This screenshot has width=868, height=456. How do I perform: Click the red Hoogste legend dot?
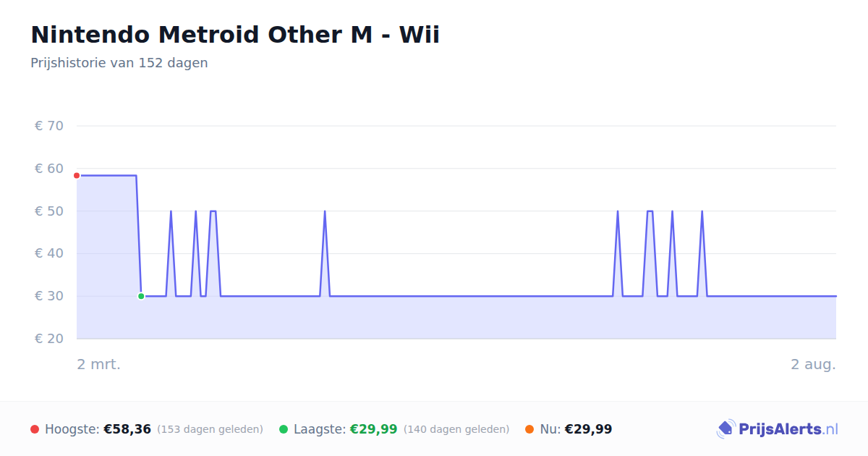(x=35, y=429)
